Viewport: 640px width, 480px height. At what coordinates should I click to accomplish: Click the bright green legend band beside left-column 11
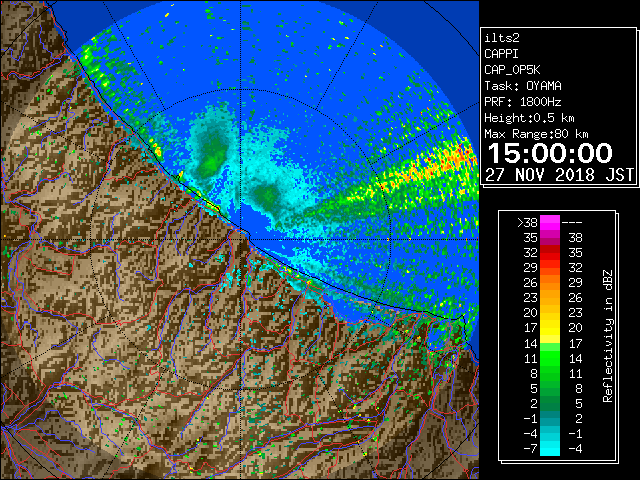(x=550, y=358)
